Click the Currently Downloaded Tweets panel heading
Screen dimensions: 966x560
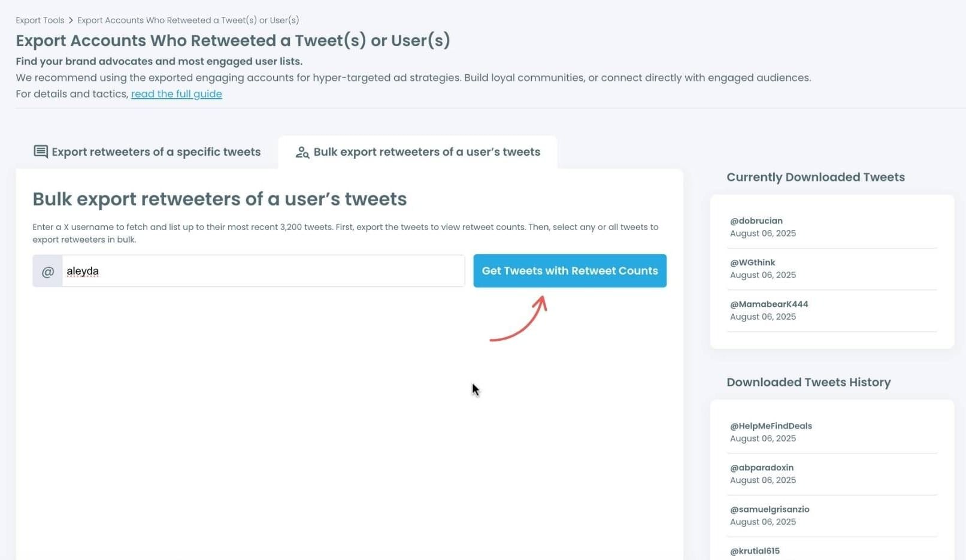[x=815, y=177]
